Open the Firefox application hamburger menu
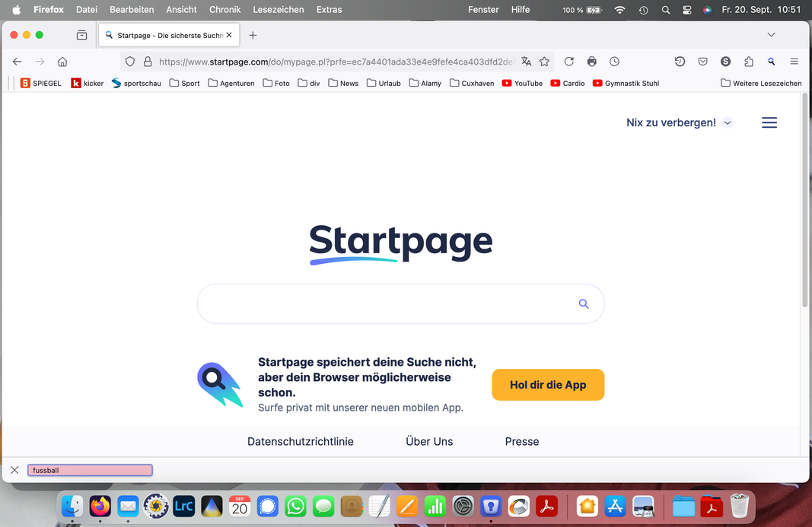This screenshot has height=527, width=812. (x=794, y=62)
